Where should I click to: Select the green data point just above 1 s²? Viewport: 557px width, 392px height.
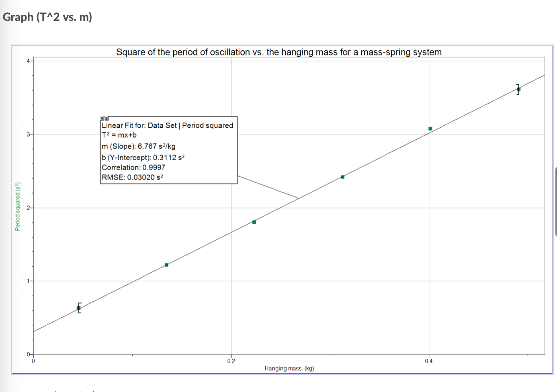pyautogui.click(x=166, y=265)
